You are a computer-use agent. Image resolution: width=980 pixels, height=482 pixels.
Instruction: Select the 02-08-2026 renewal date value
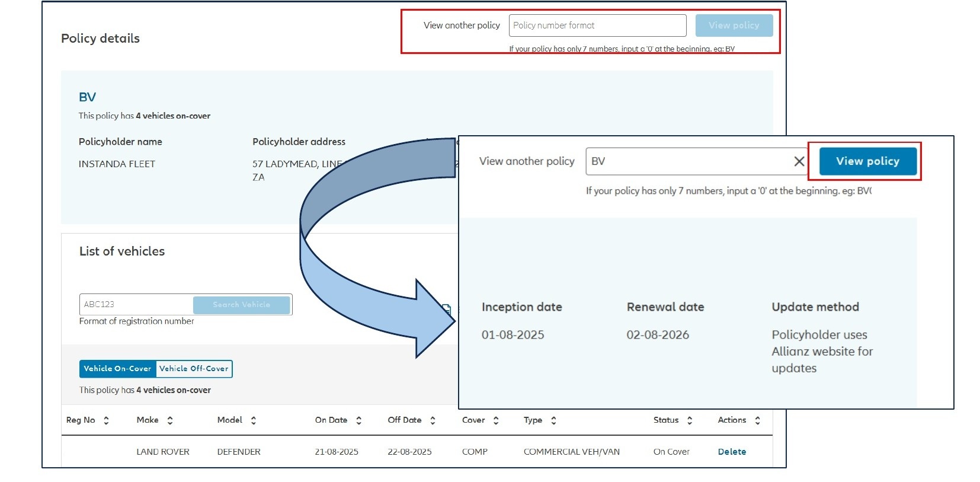pos(658,335)
